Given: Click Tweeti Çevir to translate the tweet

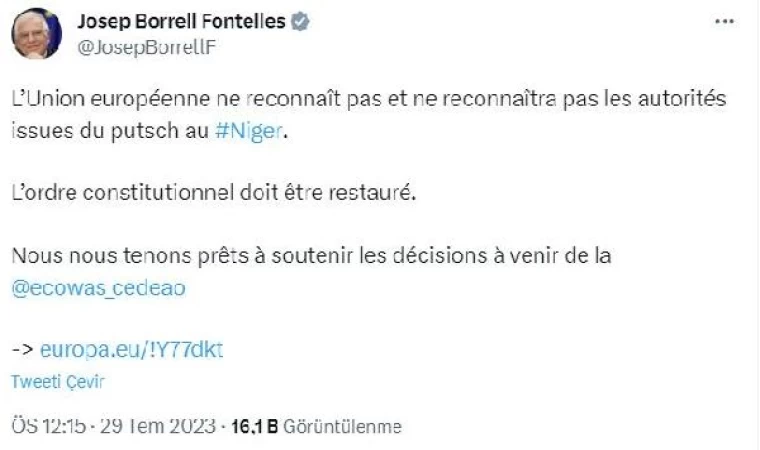Looking at the screenshot, I should pyautogui.click(x=58, y=381).
